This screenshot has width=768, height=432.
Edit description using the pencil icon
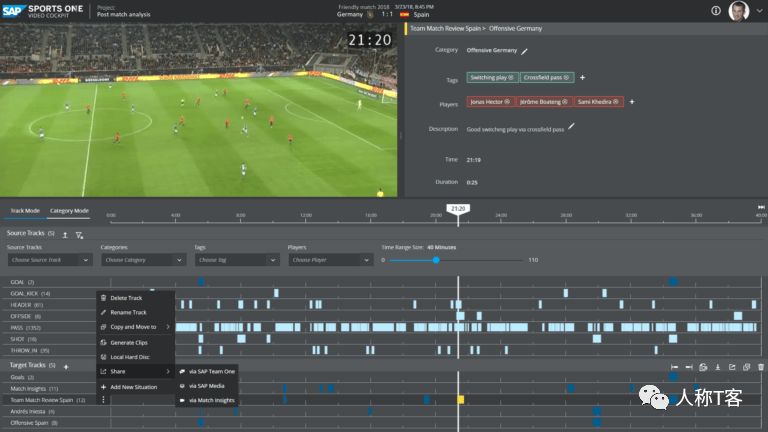(572, 127)
